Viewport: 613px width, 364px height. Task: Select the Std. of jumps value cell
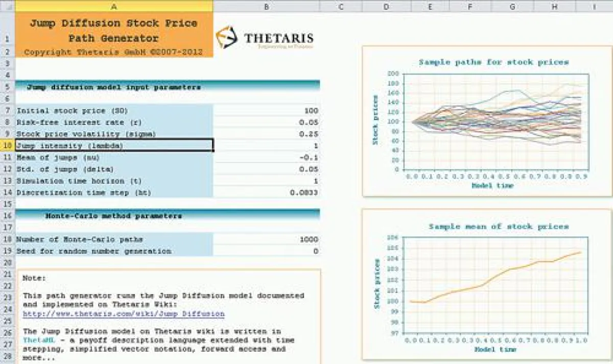point(267,169)
